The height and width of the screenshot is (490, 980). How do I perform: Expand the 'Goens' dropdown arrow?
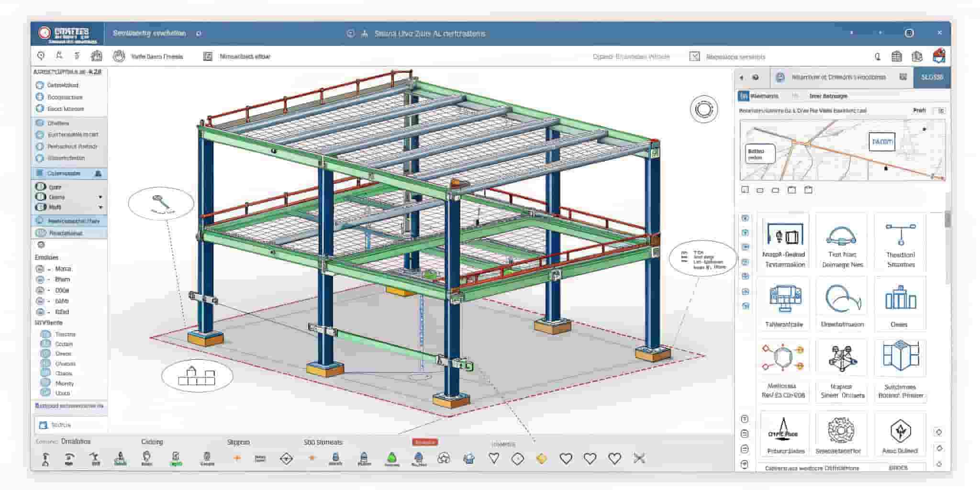coord(100,197)
